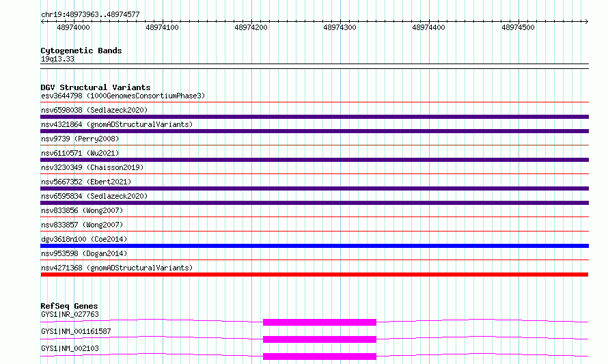
Task: Open variant nsv5667352 (Ebert2021) label
Action: pyautogui.click(x=86, y=182)
